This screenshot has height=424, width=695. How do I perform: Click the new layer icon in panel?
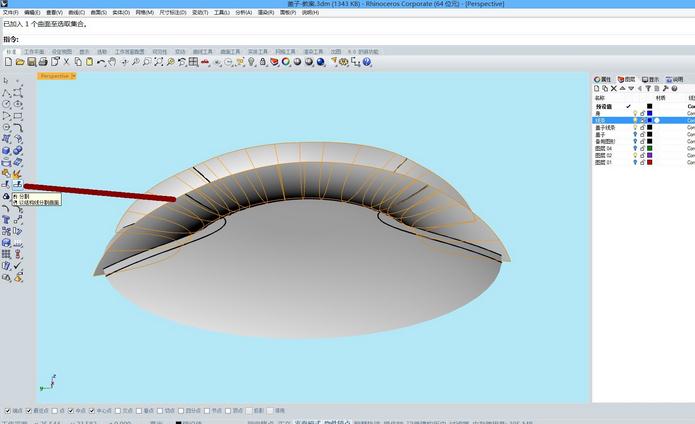[598, 88]
